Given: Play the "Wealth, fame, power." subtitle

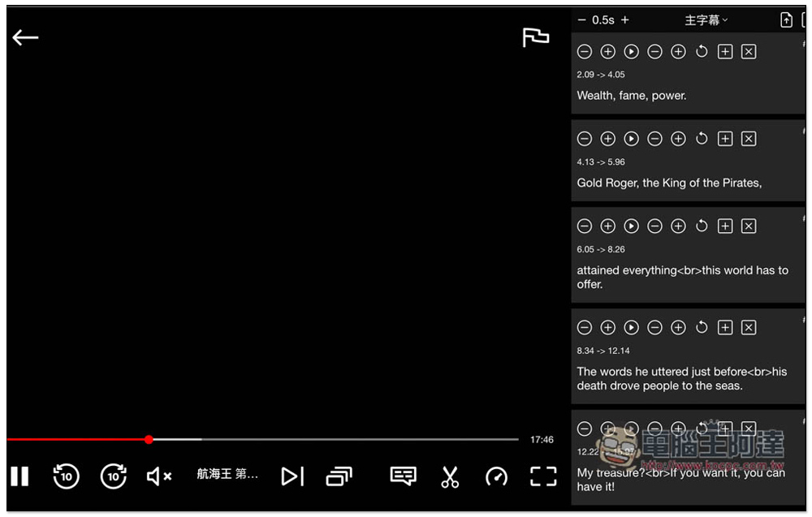Looking at the screenshot, I should coord(631,52).
